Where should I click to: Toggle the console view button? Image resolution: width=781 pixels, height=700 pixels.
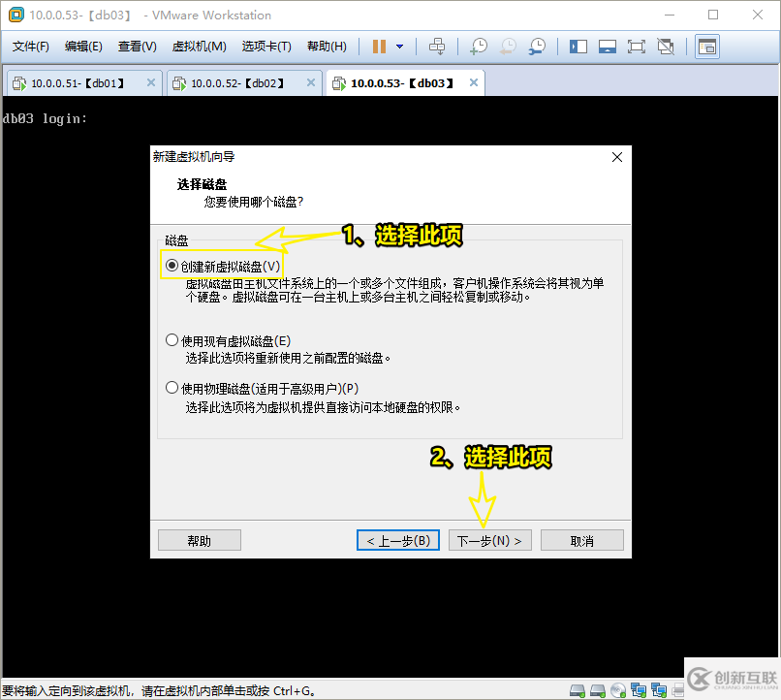[706, 47]
